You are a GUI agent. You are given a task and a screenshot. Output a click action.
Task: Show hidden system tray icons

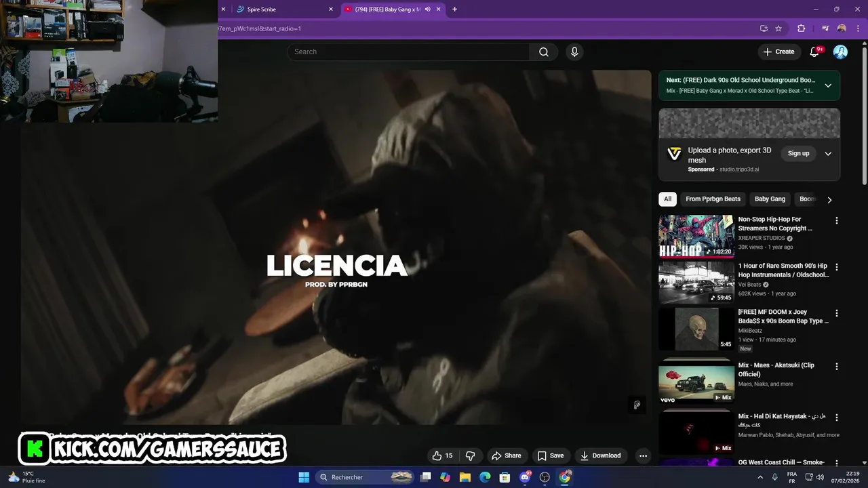759,477
